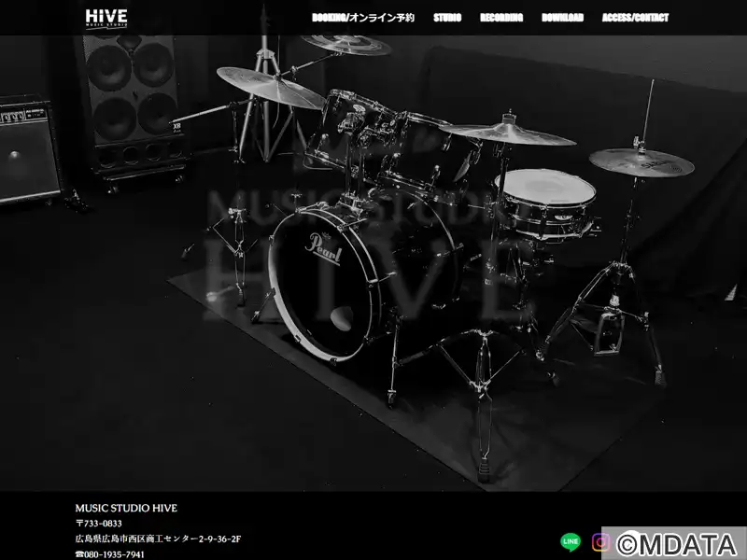747x560 pixels.
Task: Click the footer MUSIC STUDIO HIVE heading
Action: pos(126,509)
